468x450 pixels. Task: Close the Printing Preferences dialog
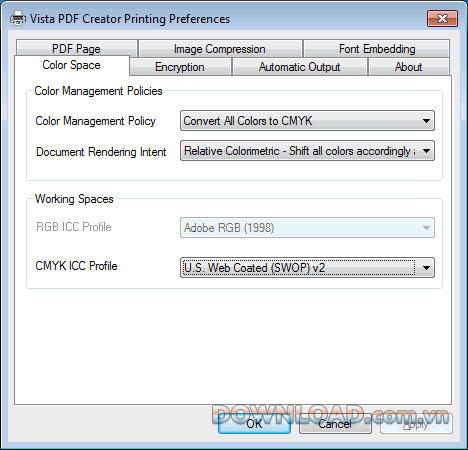click(x=442, y=18)
